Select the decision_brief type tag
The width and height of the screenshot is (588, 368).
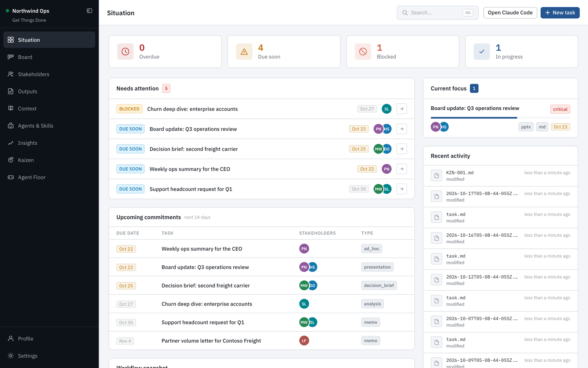pos(379,286)
